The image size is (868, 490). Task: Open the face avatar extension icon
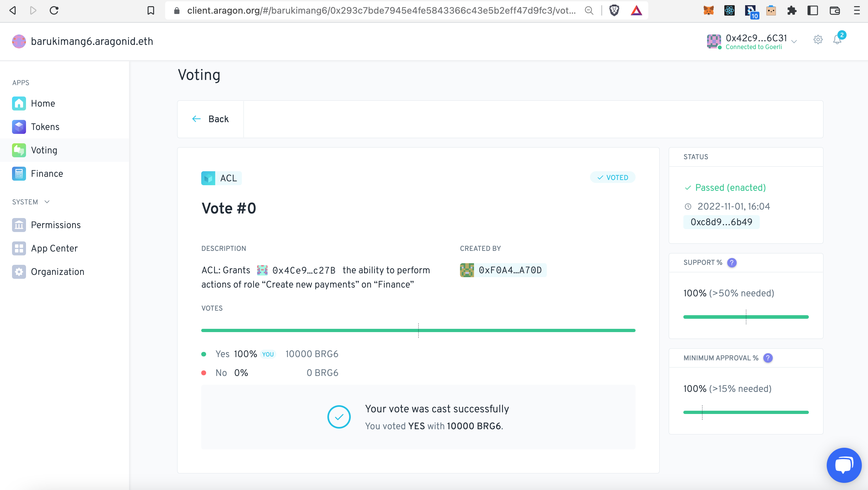click(x=771, y=10)
